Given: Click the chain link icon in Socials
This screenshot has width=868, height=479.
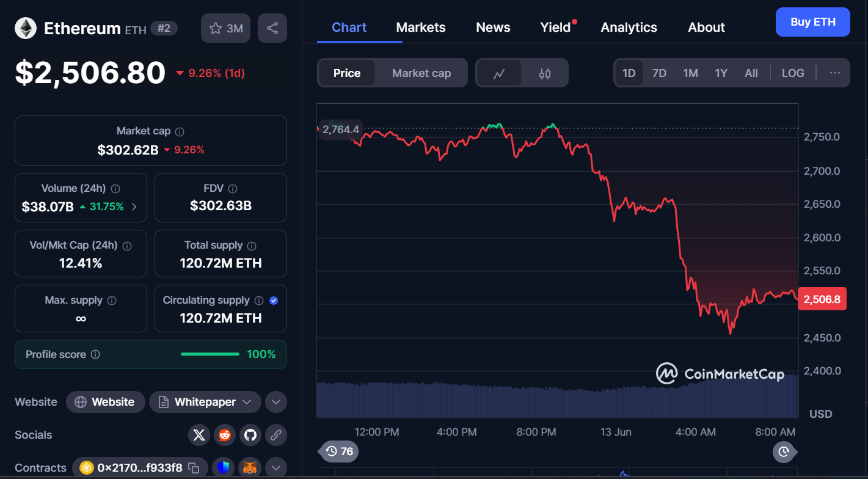Looking at the screenshot, I should point(275,435).
